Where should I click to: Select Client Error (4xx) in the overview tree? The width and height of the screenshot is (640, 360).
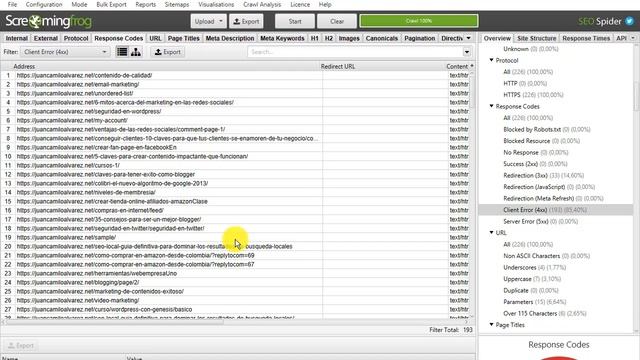click(545, 210)
